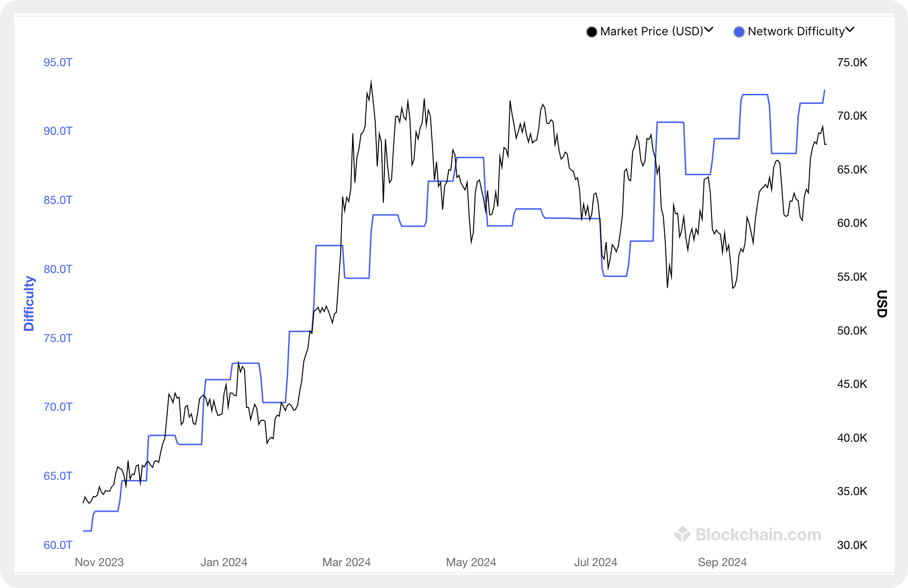
Task: Click the 75.0K USD axis tick
Action: pos(852,62)
